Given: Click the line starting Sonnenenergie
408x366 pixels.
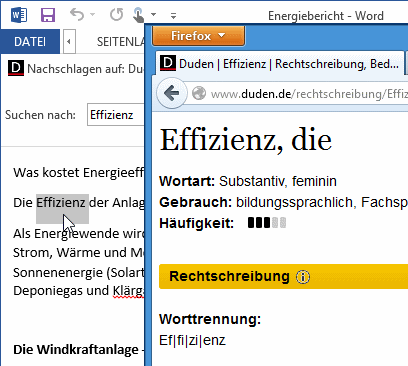Looking at the screenshot, I should point(79,273).
